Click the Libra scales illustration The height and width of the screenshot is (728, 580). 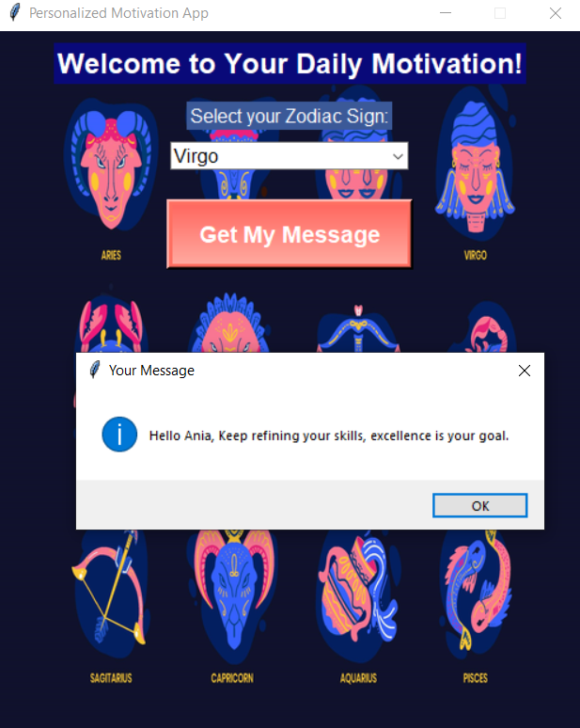(358, 328)
